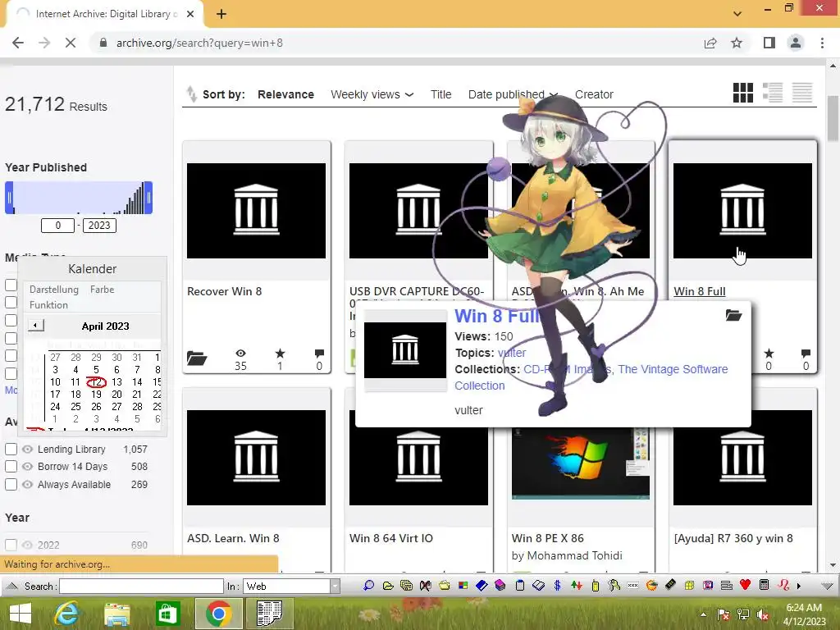
Task: Click the Search text field in toolbar
Action: [141, 586]
